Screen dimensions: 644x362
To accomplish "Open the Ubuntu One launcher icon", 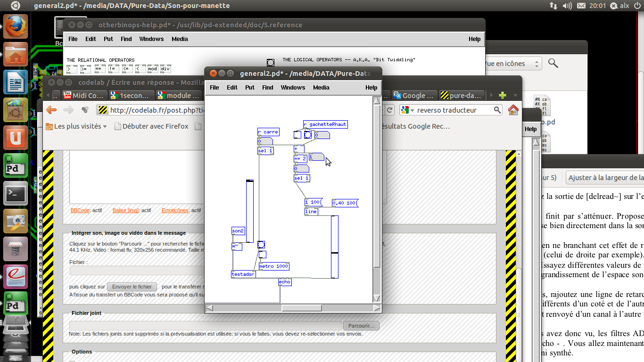I will click(x=16, y=138).
